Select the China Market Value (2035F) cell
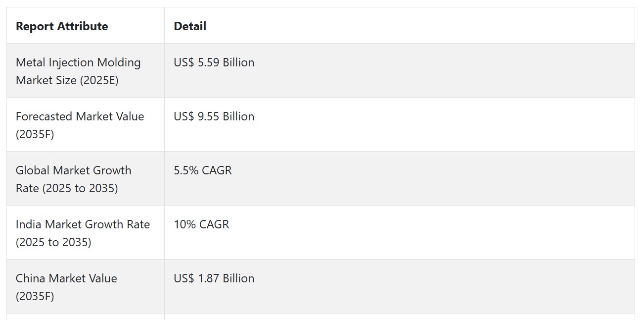 tap(86, 286)
